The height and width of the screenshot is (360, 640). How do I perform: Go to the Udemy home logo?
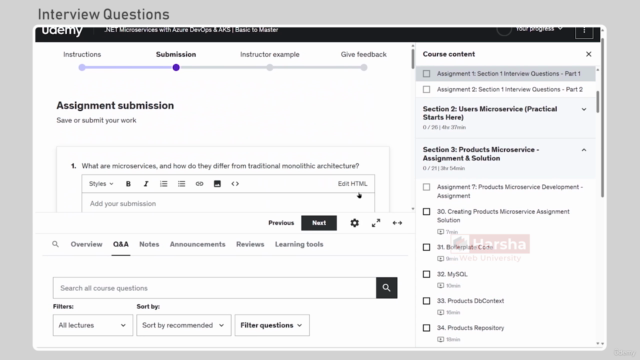pos(62,31)
